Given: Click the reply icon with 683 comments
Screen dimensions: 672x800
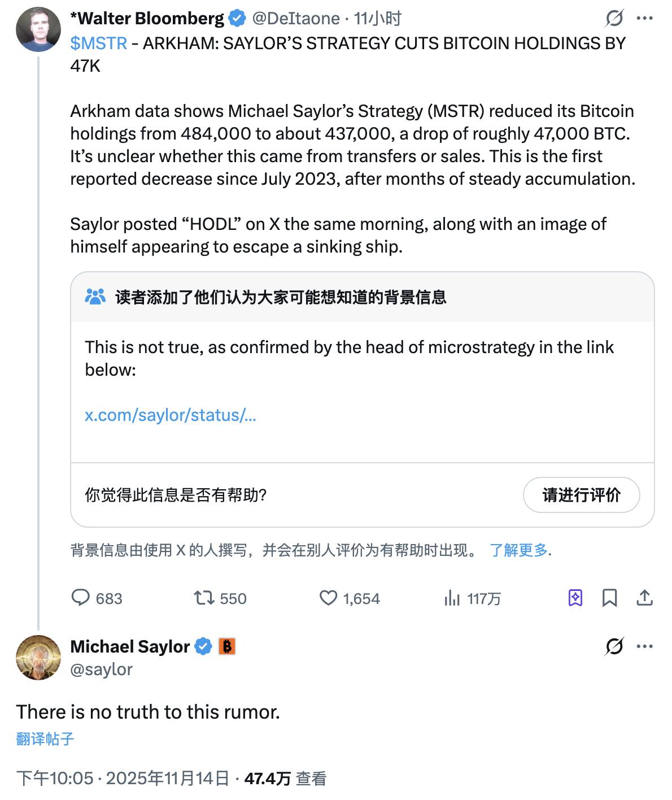Looking at the screenshot, I should tap(81, 598).
